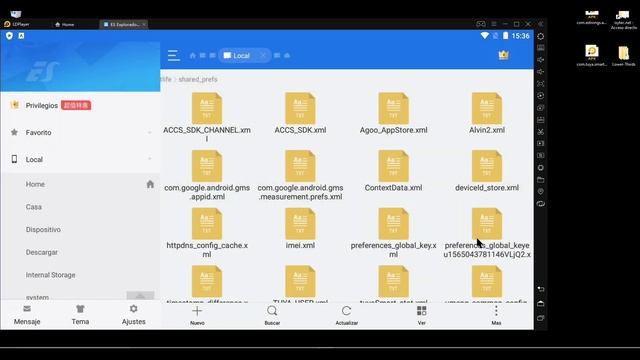Open LDPlayer keyboard mapping icon

coord(541,48)
